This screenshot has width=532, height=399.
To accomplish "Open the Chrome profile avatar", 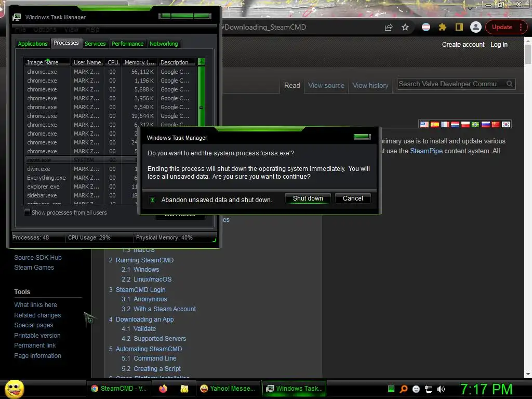I will [x=476, y=27].
